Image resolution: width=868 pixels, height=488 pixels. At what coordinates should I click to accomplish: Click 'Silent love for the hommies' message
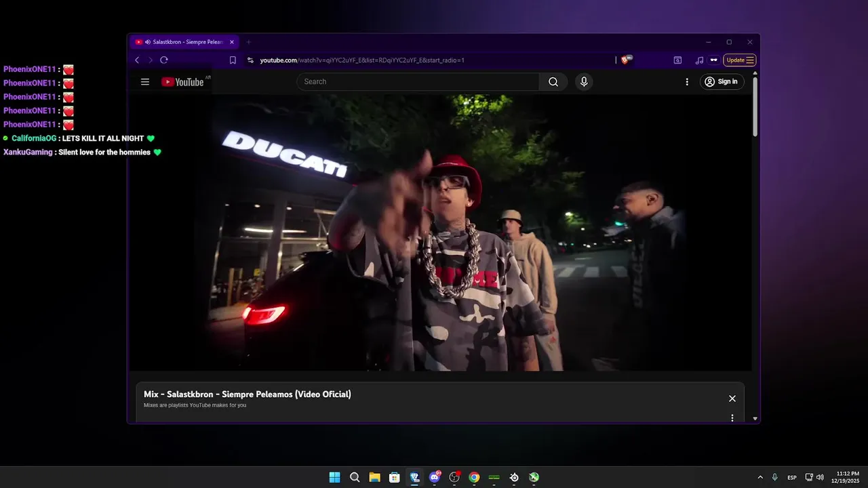pyautogui.click(x=104, y=152)
